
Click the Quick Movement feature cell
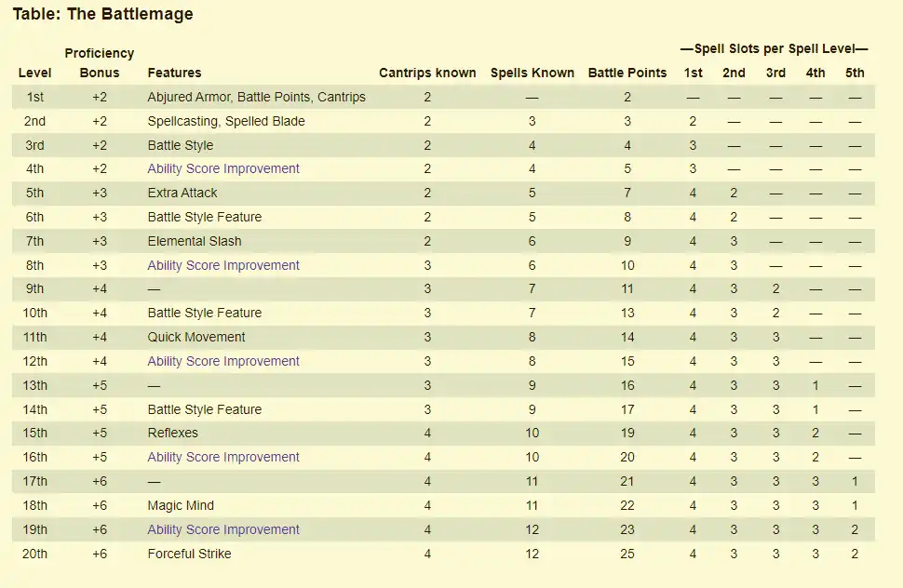click(196, 337)
